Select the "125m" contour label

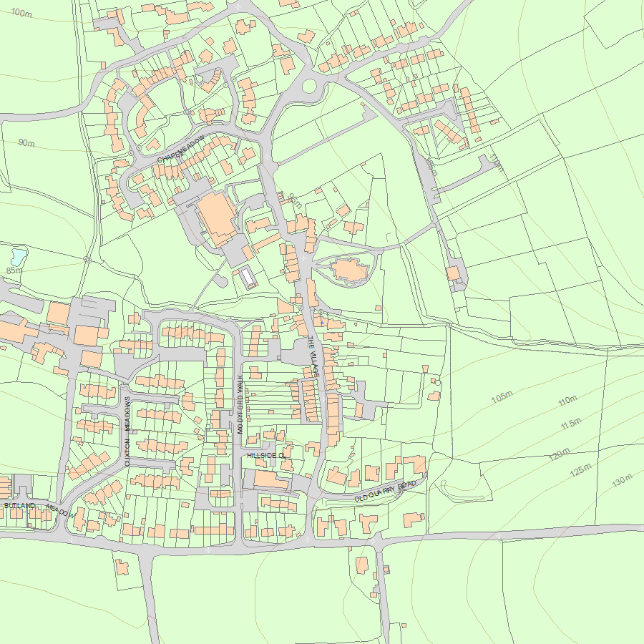click(581, 469)
